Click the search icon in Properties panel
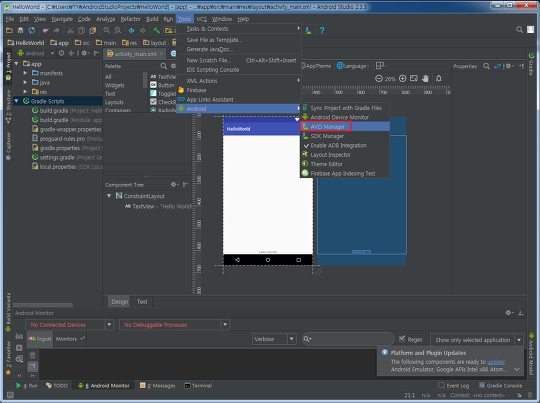The image size is (540, 403). [x=486, y=66]
